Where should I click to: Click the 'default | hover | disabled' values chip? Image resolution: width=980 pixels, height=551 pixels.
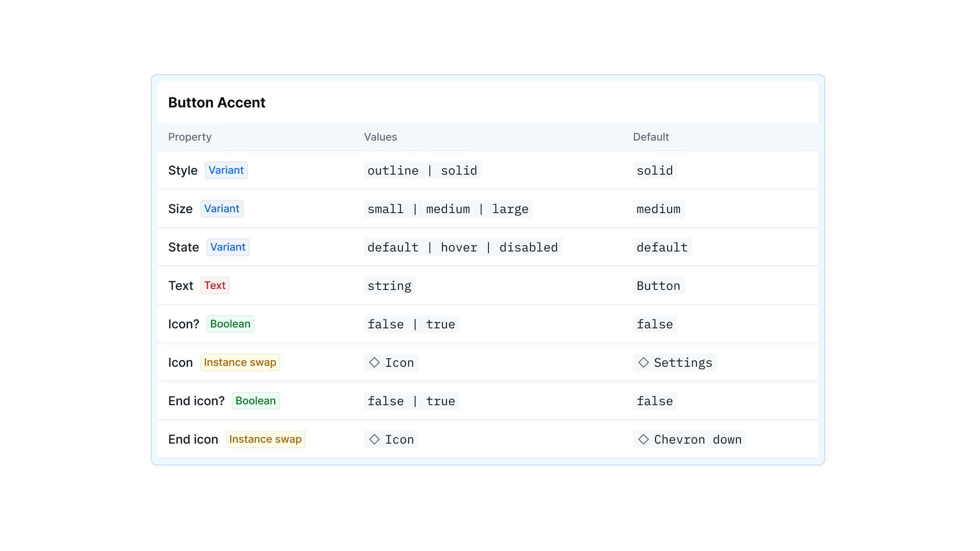point(463,247)
